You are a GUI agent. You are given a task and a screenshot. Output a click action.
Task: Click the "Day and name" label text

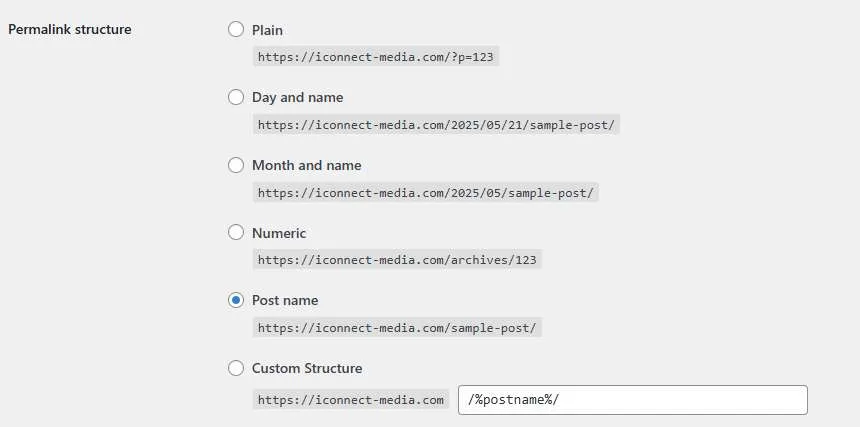[297, 98]
